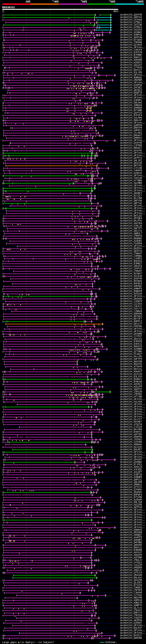Select the UniRef100_B7IWS8 label
This screenshot has height=644, width=146.
(x=131, y=40)
